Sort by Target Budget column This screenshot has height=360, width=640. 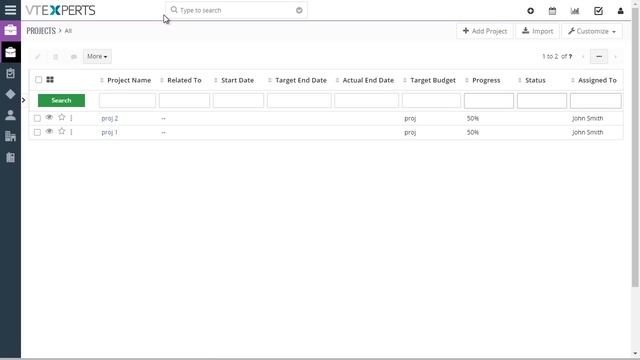click(x=433, y=80)
